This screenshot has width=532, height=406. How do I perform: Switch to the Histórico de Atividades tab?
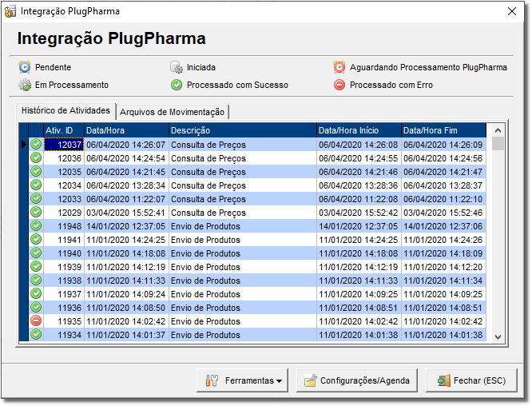click(x=66, y=110)
